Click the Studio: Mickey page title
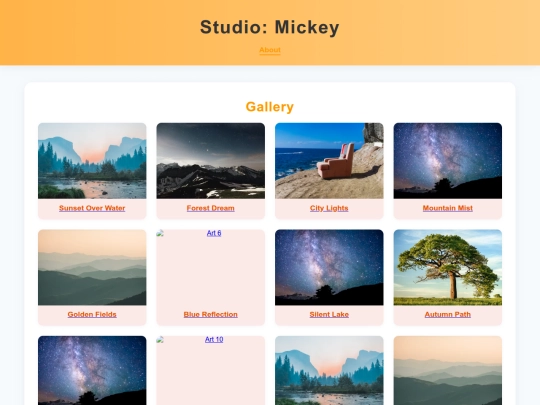The image size is (540, 405). 270,27
